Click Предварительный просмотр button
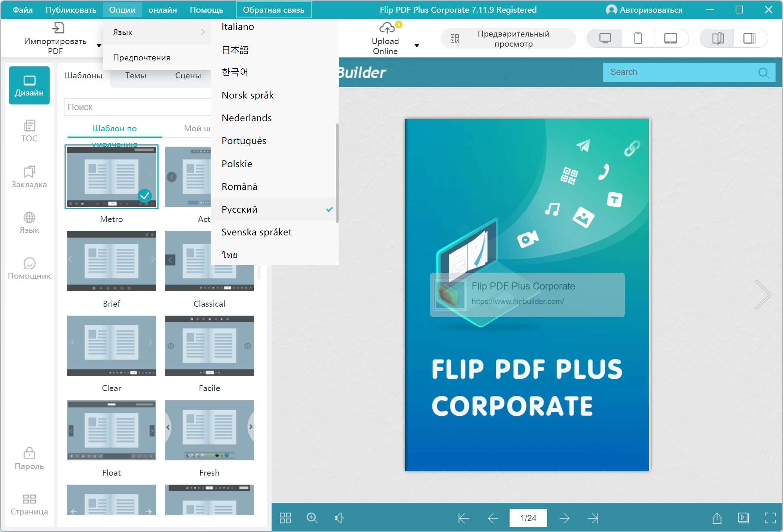This screenshot has width=783, height=532. coord(508,38)
